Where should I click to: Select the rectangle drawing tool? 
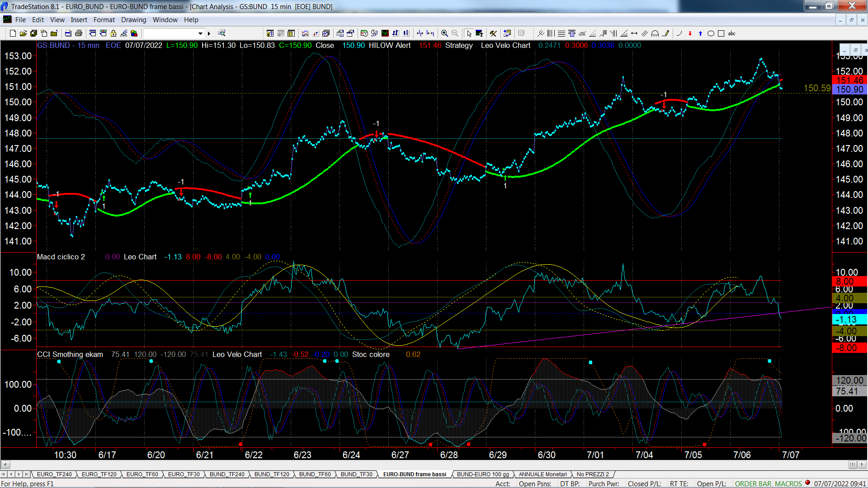721,33
